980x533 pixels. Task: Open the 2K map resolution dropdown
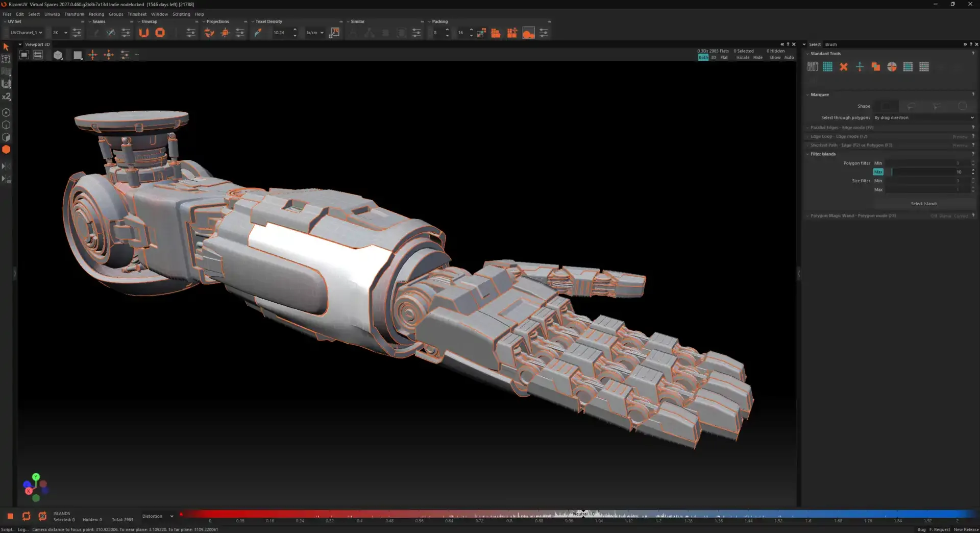click(60, 33)
